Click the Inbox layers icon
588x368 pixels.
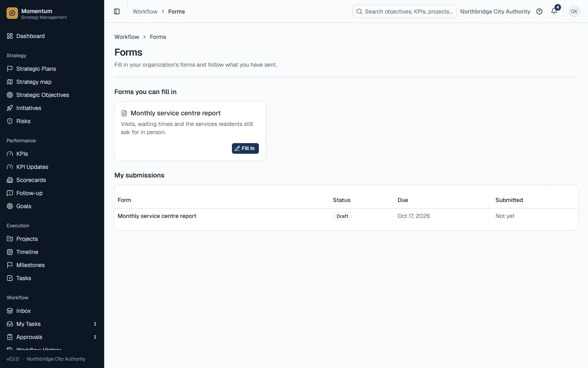10,311
